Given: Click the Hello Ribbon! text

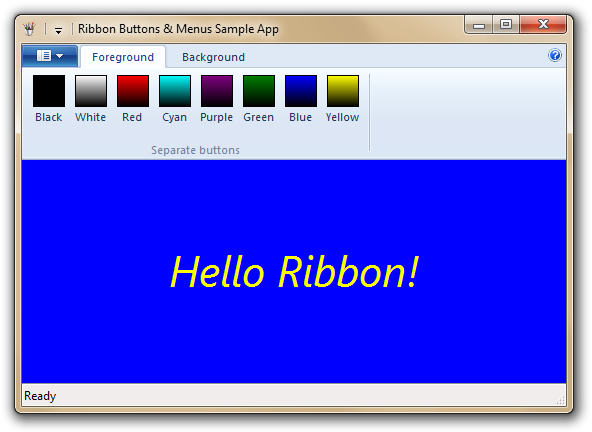Looking at the screenshot, I should pyautogui.click(x=294, y=272).
